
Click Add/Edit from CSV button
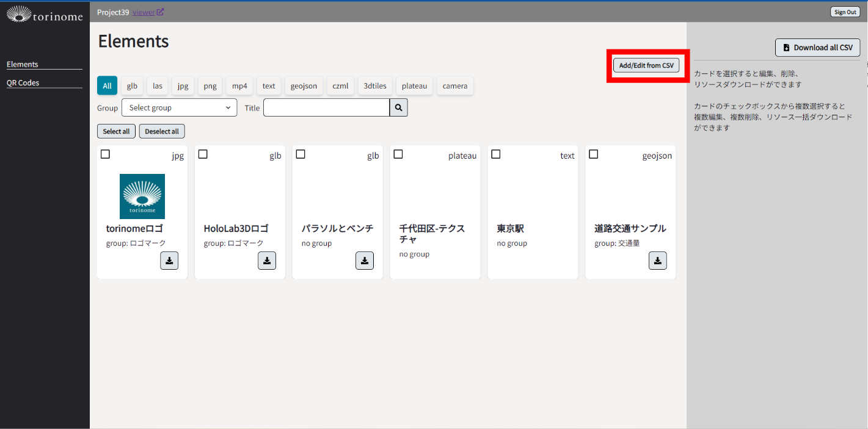point(646,65)
